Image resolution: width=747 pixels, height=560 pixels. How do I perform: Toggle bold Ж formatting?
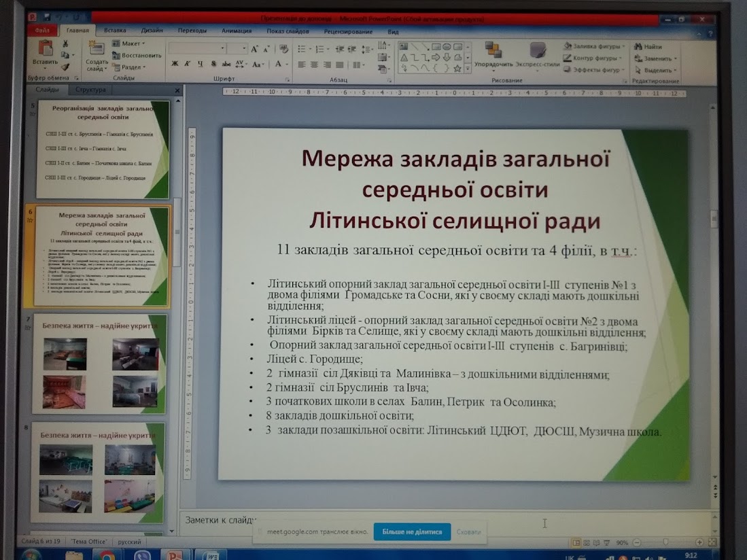click(175, 64)
